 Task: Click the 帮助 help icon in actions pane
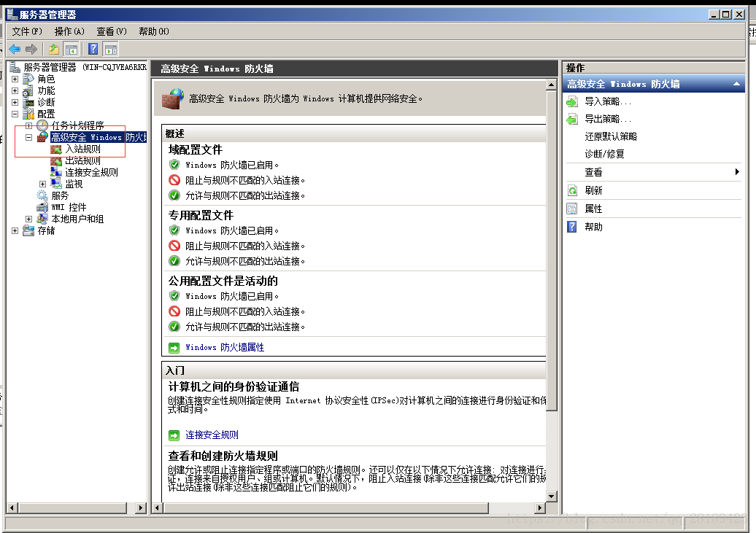click(572, 227)
